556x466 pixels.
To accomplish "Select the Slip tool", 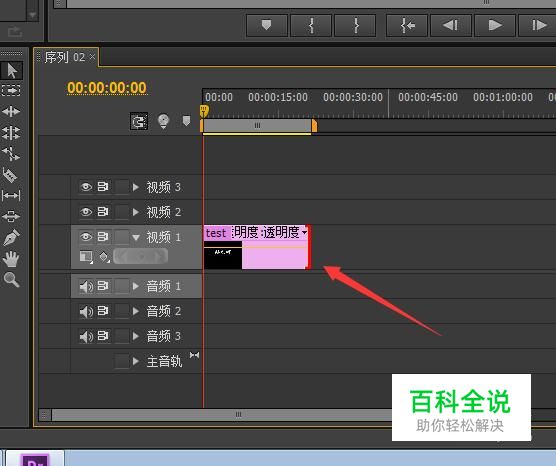I will click(11, 195).
